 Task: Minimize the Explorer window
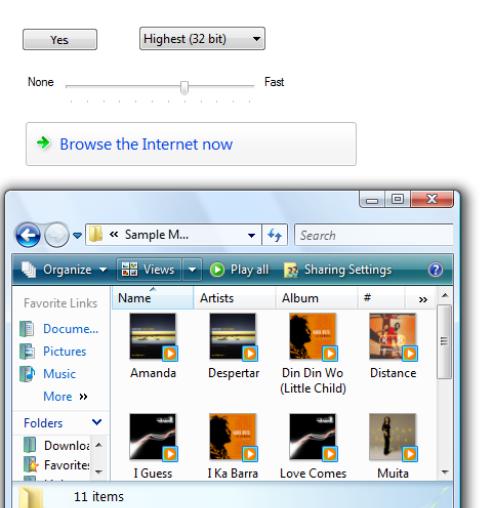(372, 199)
